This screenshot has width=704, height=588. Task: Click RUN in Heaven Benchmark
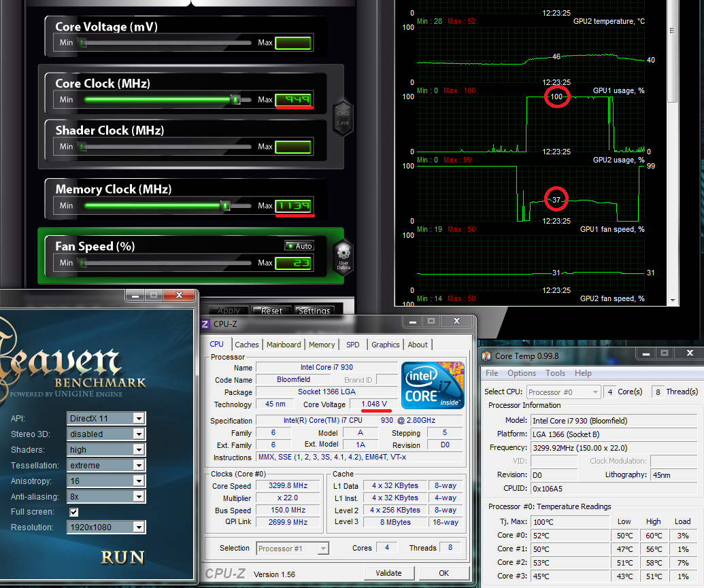tap(122, 557)
